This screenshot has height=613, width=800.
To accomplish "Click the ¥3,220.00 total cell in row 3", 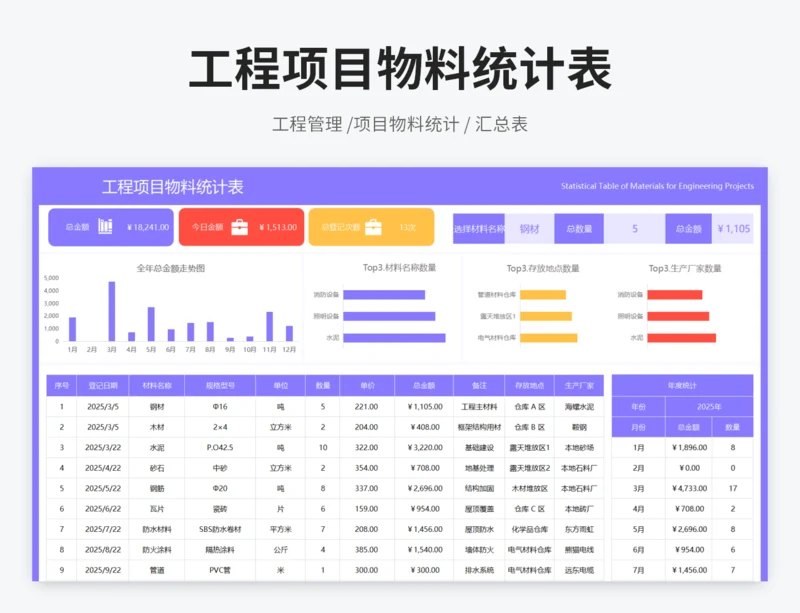I will [x=424, y=448].
